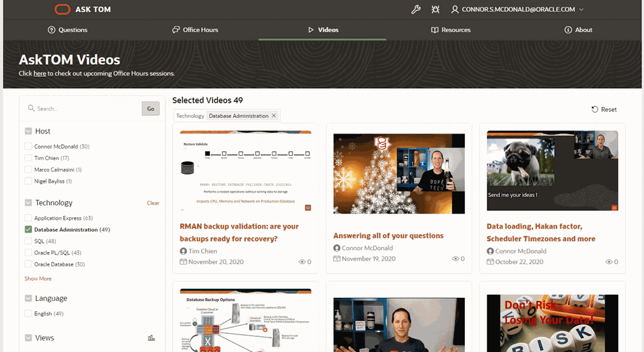This screenshot has width=644, height=352.
Task: Click the user profile icon
Action: click(x=455, y=9)
